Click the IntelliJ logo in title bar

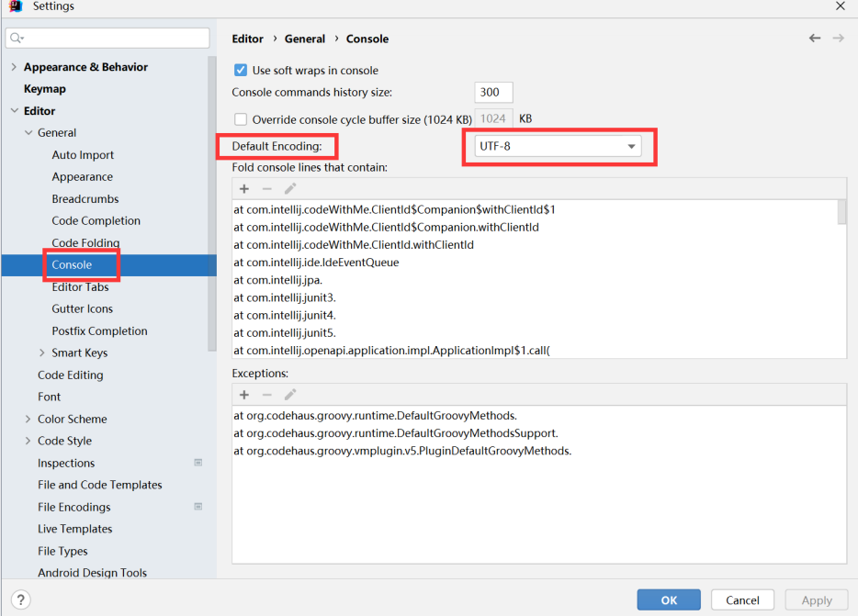(x=16, y=6)
